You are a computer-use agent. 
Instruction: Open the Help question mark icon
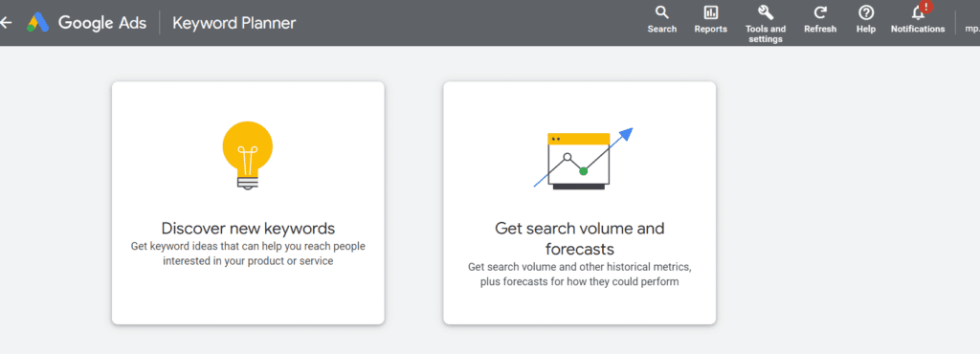pos(865,12)
